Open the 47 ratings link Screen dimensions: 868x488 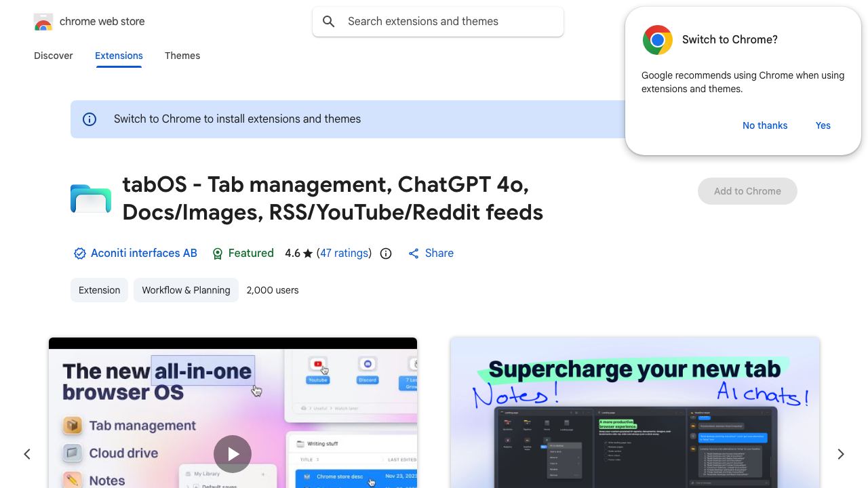pos(344,253)
